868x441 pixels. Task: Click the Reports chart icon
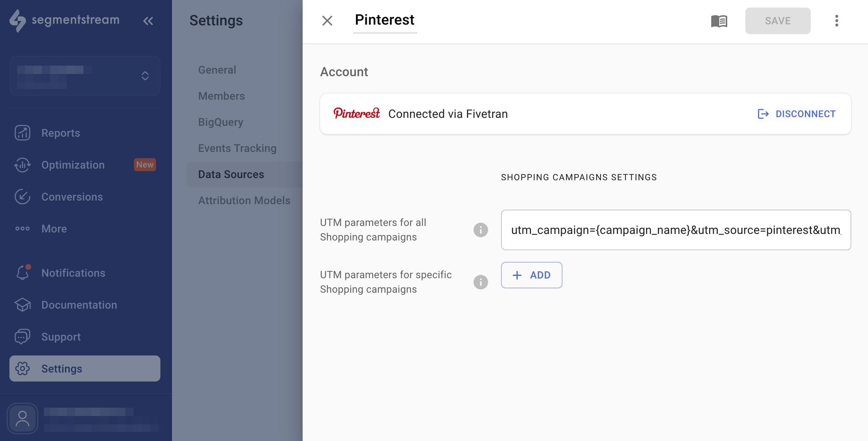[x=22, y=133]
